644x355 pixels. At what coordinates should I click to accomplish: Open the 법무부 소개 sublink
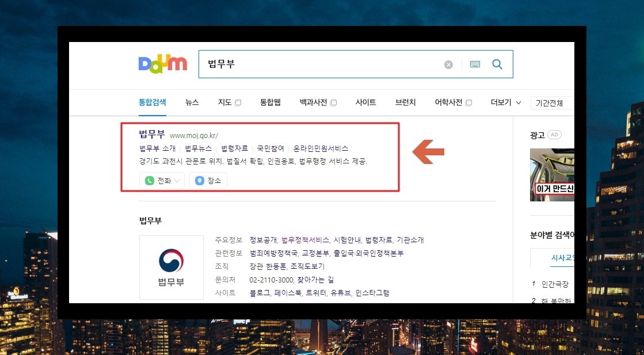pyautogui.click(x=158, y=148)
